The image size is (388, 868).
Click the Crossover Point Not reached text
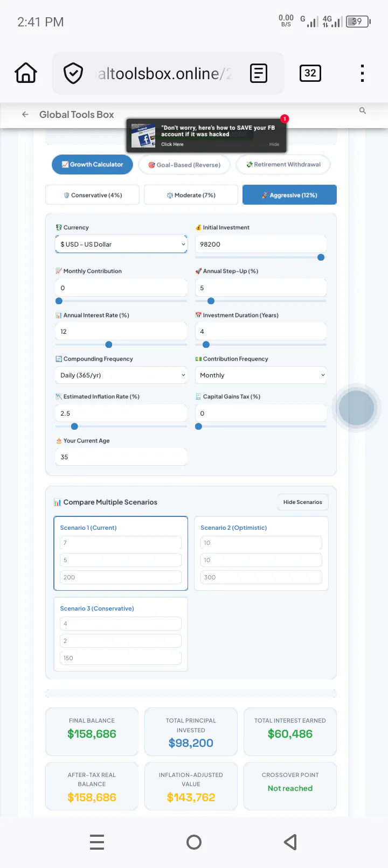tap(290, 788)
